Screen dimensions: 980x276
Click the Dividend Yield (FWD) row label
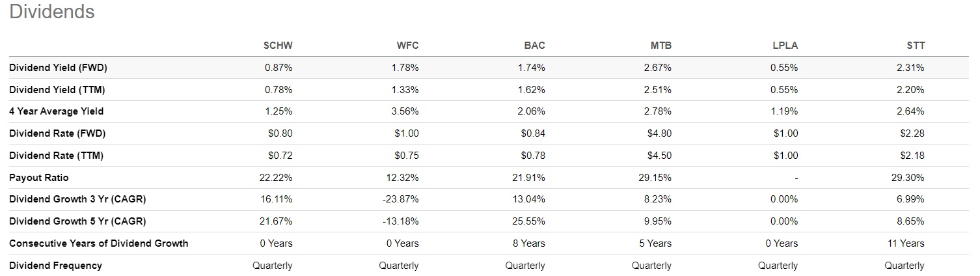[58, 68]
